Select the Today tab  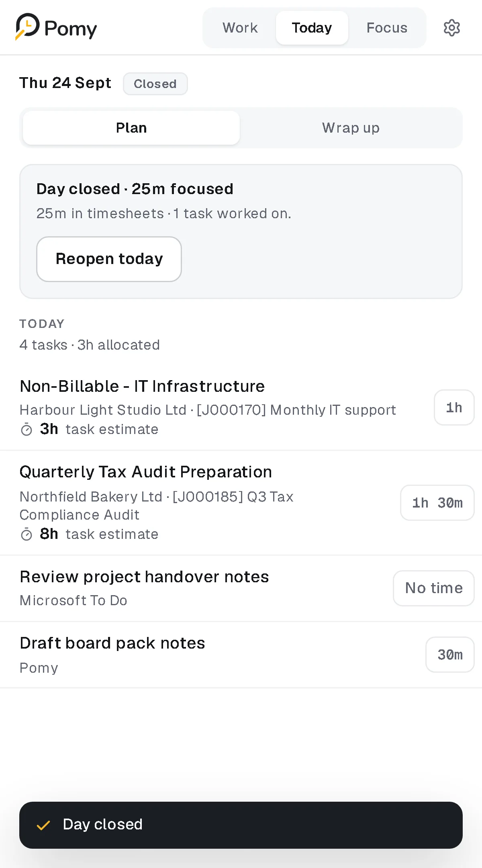coord(312,28)
